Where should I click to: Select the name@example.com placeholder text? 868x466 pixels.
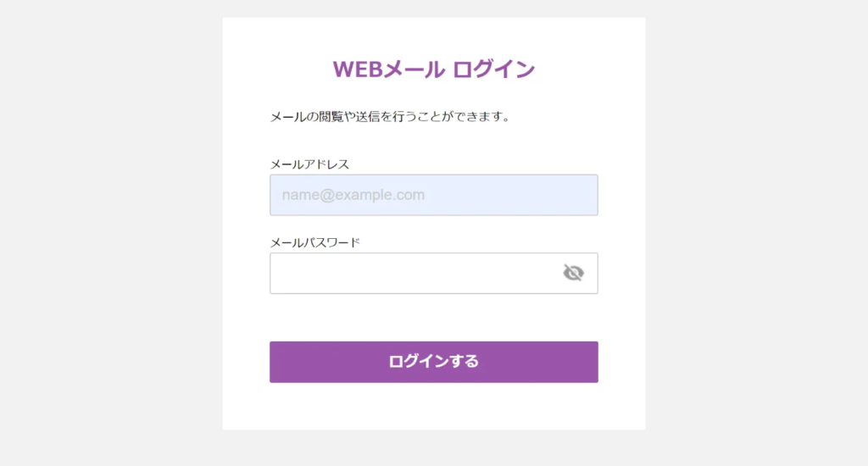pyautogui.click(x=353, y=196)
